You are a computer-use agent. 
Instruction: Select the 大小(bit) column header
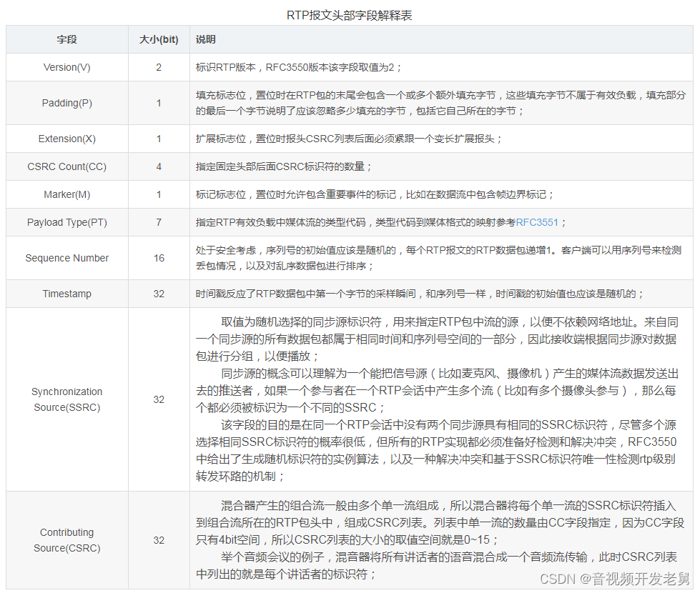[159, 40]
